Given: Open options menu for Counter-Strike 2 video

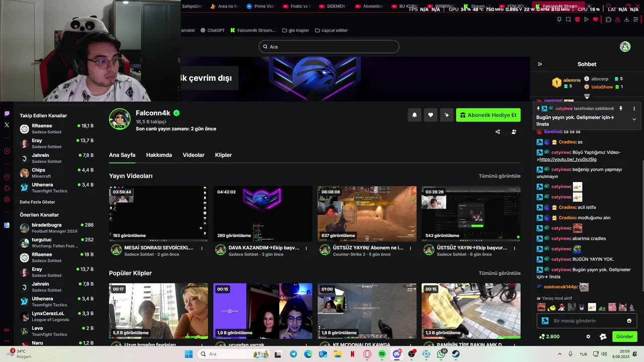Looking at the screenshot, I should (x=410, y=248).
